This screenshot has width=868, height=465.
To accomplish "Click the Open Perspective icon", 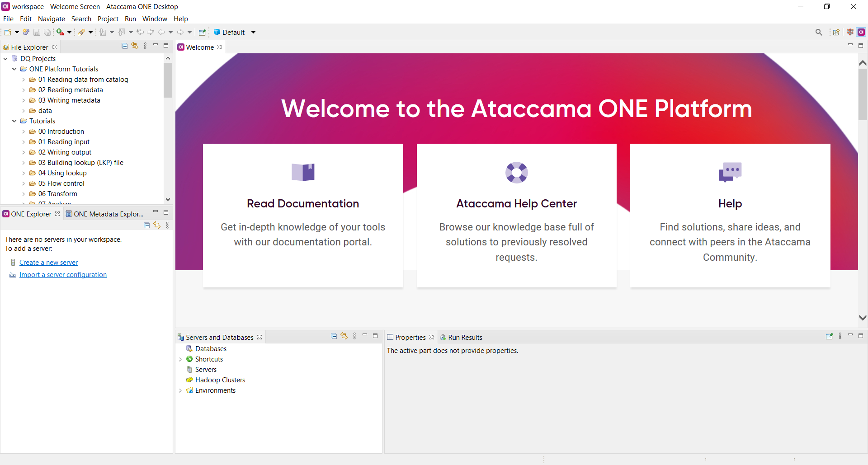I will click(x=836, y=32).
